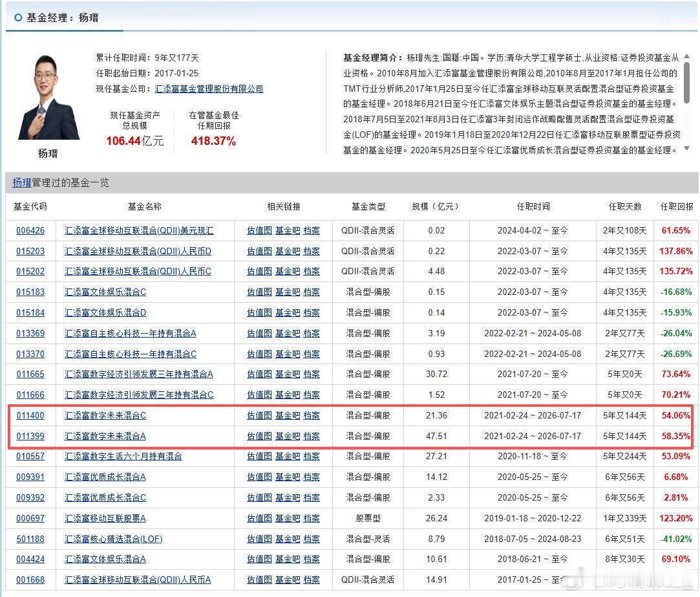Select the 30.72 scale value for fund 011665
This screenshot has width=700, height=597.
tap(436, 374)
